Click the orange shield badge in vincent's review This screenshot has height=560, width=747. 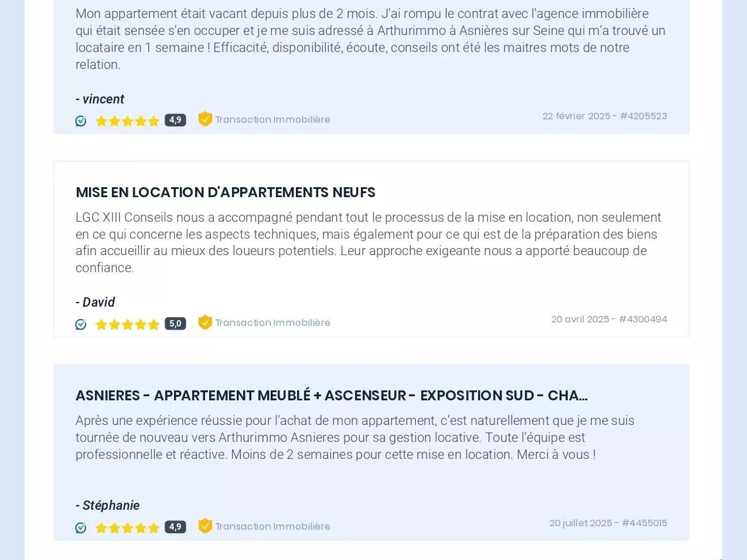[x=205, y=119]
